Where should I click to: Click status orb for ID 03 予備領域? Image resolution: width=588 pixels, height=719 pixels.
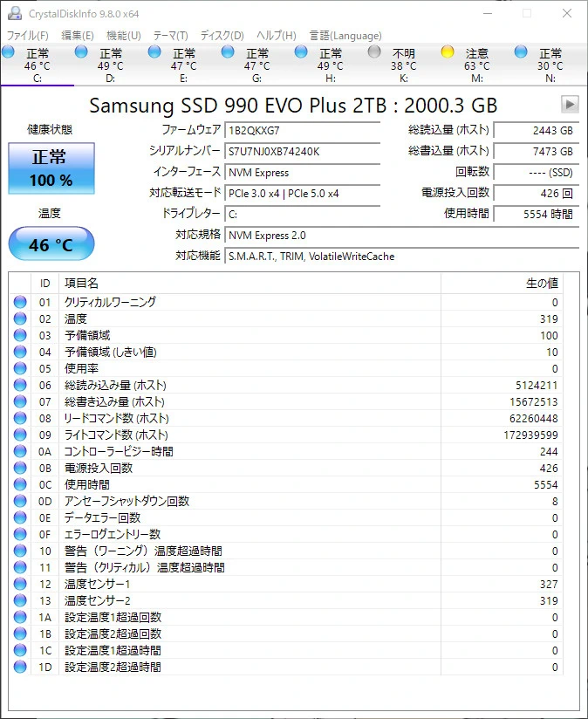tap(20, 335)
